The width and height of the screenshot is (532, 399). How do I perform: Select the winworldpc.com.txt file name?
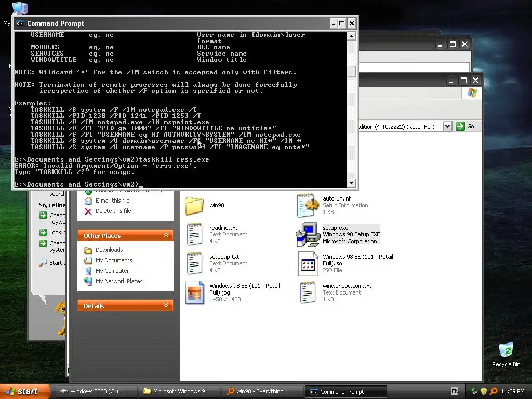tap(347, 286)
